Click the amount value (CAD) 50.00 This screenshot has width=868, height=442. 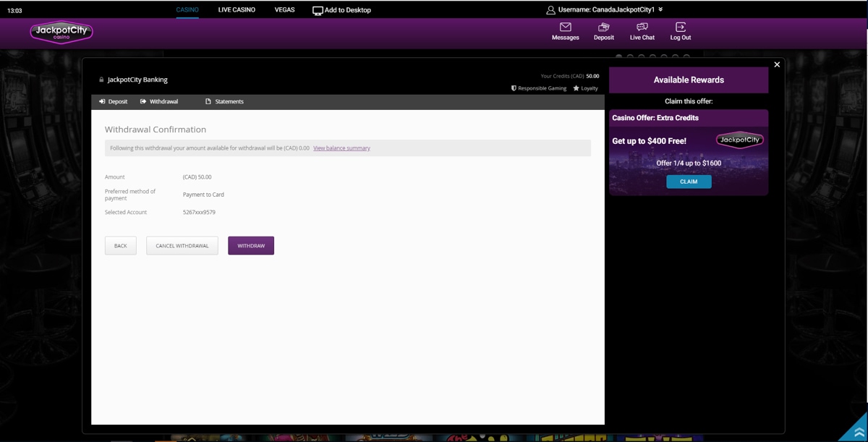tap(197, 177)
